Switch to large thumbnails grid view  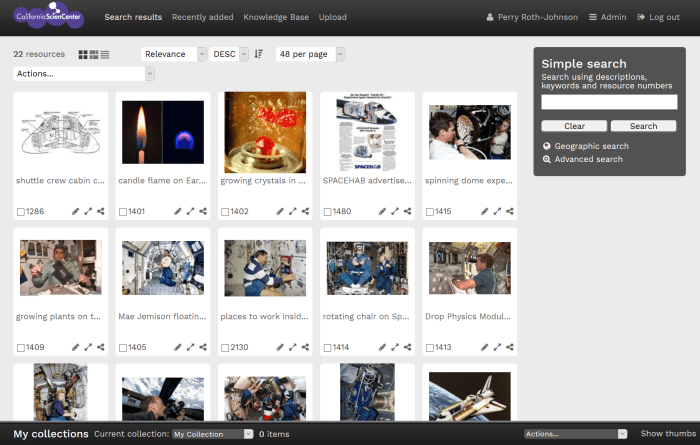(x=83, y=54)
